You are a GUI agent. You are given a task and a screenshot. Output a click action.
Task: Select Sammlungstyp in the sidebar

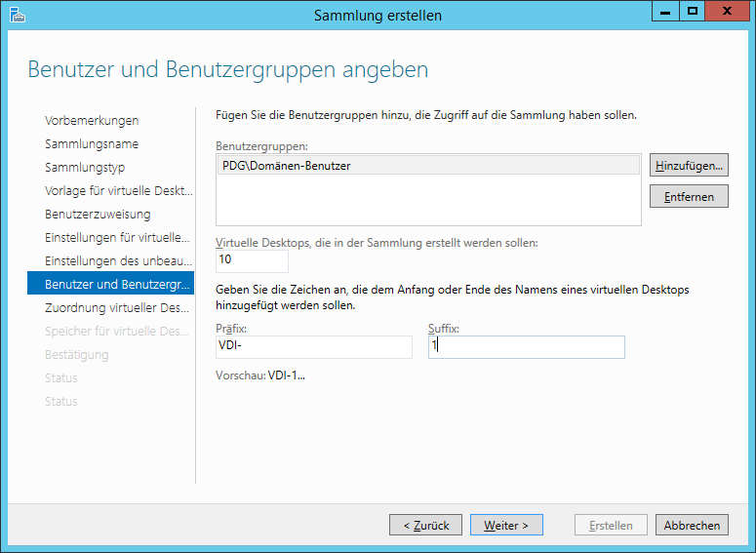click(x=85, y=167)
